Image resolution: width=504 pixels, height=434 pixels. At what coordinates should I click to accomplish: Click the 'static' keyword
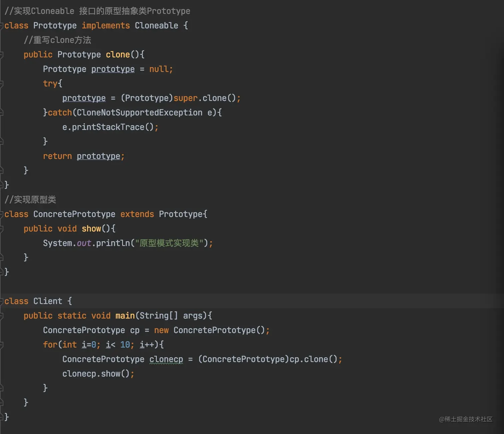pyautogui.click(x=72, y=316)
